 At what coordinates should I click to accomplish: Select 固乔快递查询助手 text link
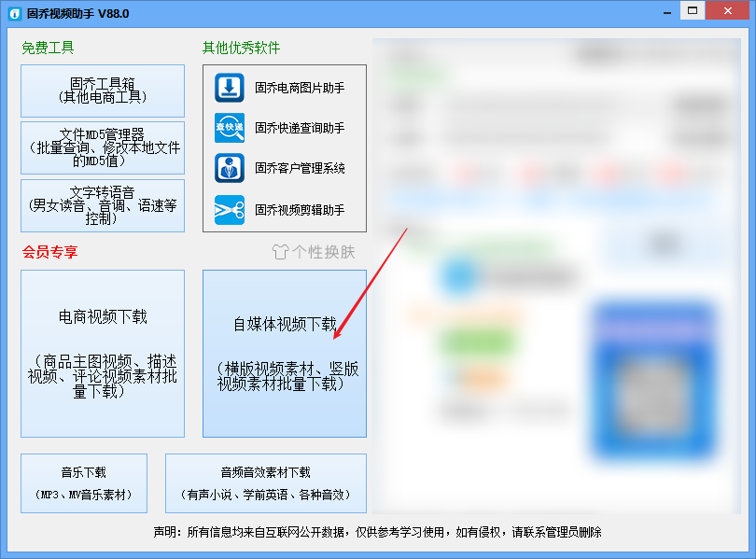(300, 128)
